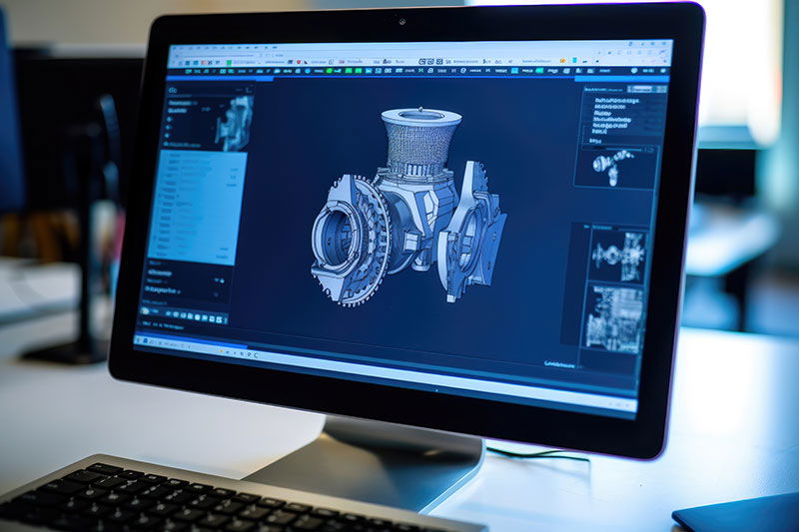Click the small icon at the left panel's top-right corner
The image size is (799, 532).
[249, 87]
